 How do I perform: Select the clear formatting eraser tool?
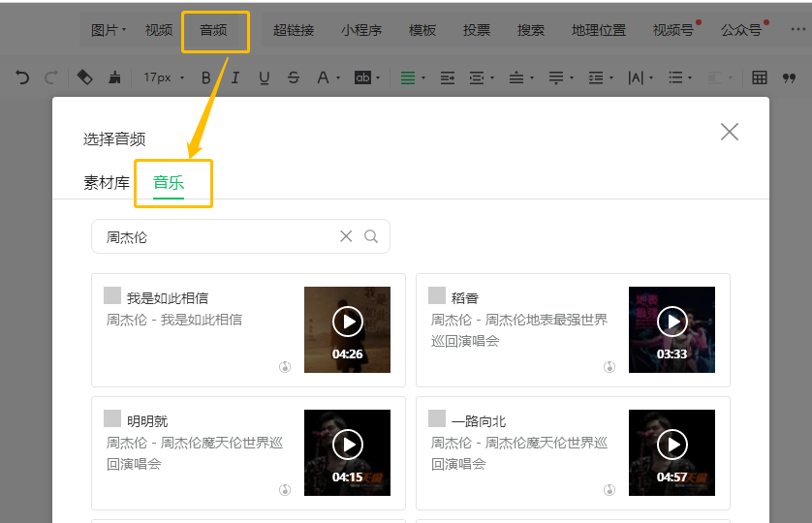point(85,77)
